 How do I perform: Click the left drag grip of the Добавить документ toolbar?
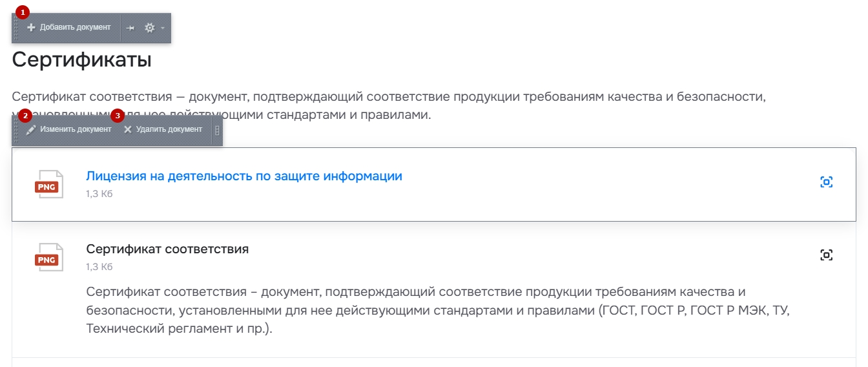[16, 28]
